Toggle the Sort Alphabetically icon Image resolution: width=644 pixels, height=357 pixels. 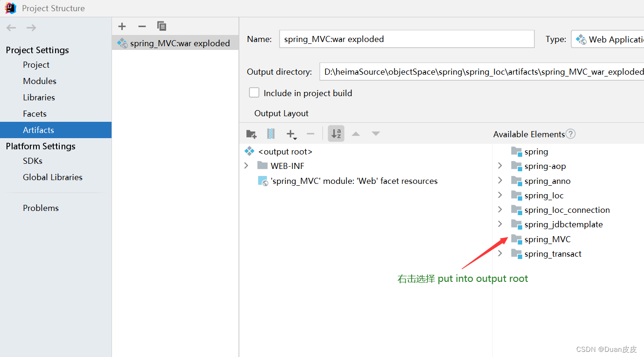click(336, 134)
